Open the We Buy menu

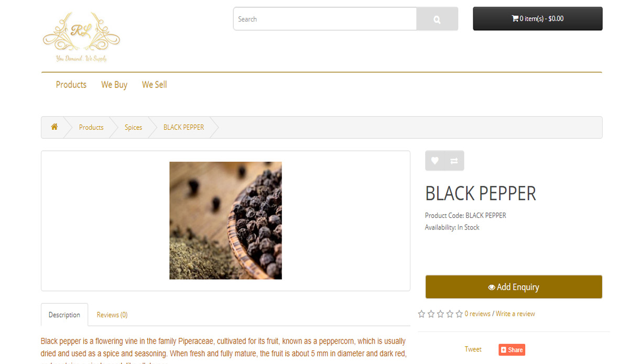114,85
